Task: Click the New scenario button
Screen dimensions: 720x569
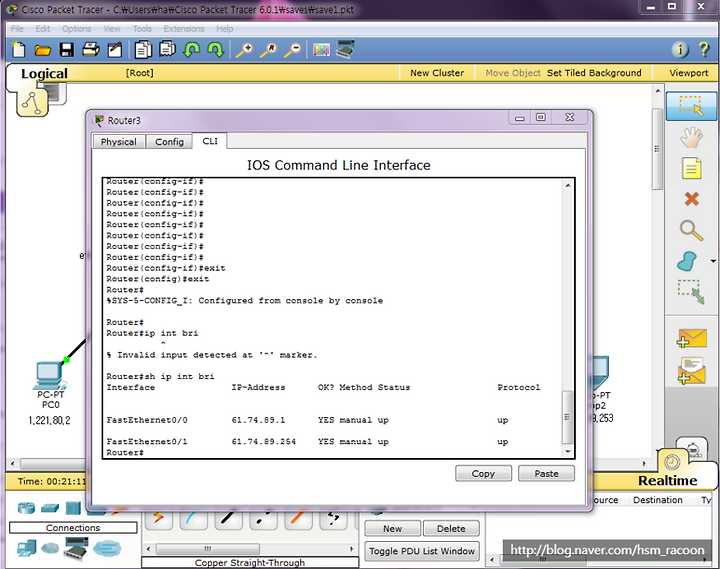Action: [x=393, y=529]
